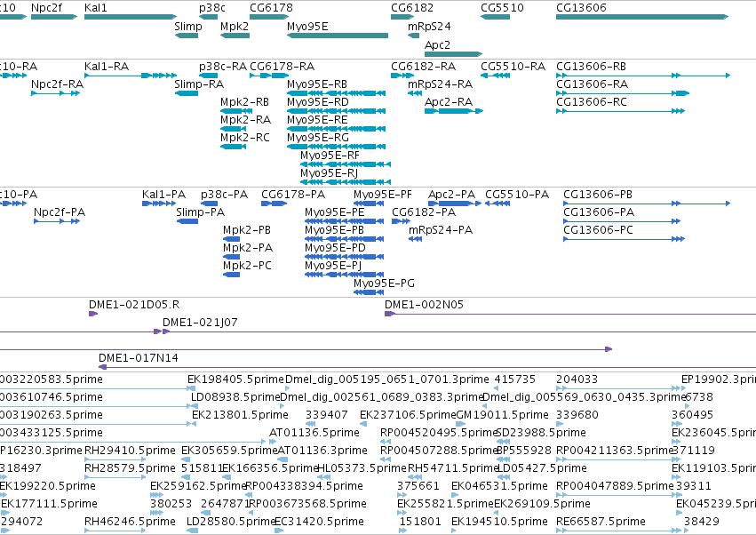
Task: Select the CG13606 gene bar
Action: tap(642, 17)
